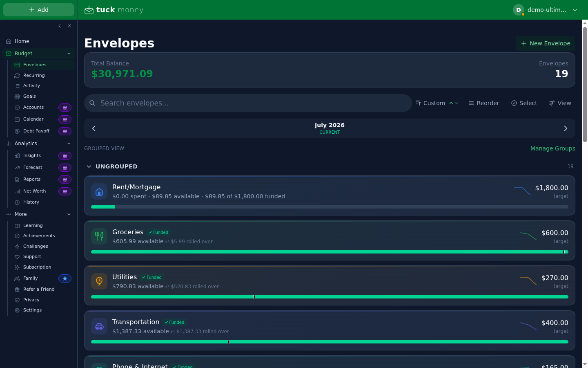The height and width of the screenshot is (368, 588).
Task: Click the Reorder button
Action: coord(483,103)
